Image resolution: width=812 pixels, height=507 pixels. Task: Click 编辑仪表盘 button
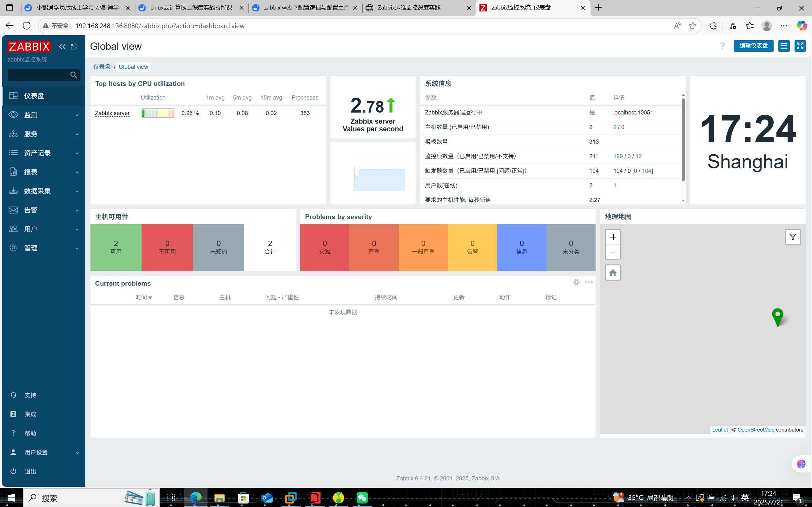tap(754, 46)
